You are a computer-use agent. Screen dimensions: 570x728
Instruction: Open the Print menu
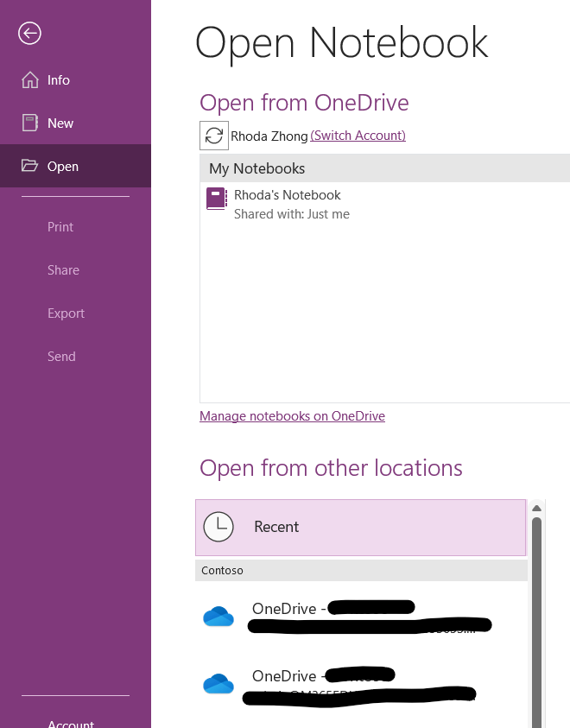tap(60, 226)
